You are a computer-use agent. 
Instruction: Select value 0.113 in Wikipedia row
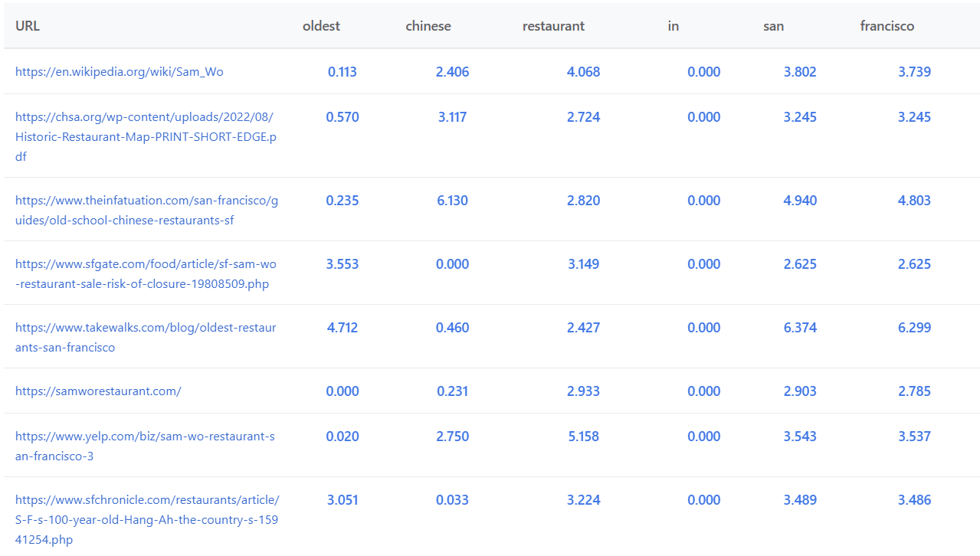[343, 72]
